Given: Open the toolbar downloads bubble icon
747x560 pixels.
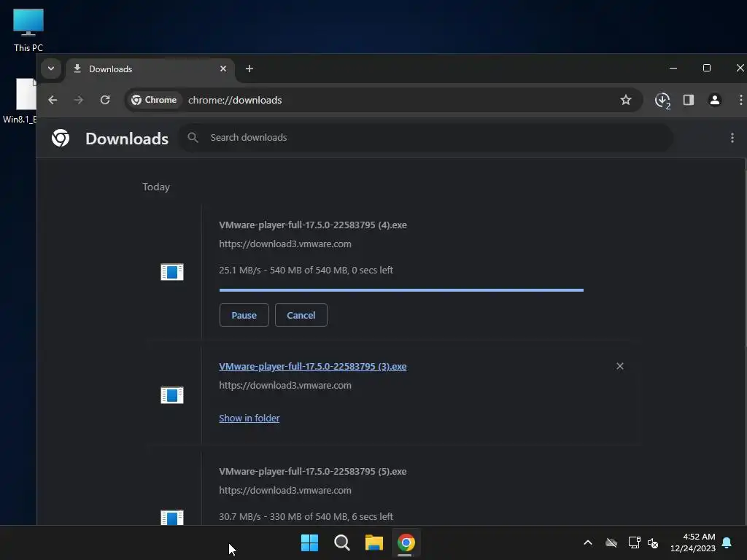Looking at the screenshot, I should (x=662, y=100).
